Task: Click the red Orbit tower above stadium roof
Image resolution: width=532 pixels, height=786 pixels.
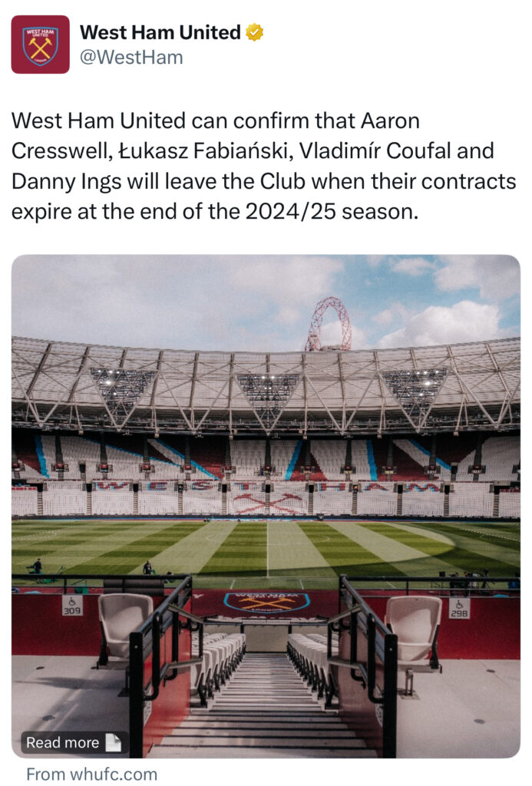Action: (329, 324)
